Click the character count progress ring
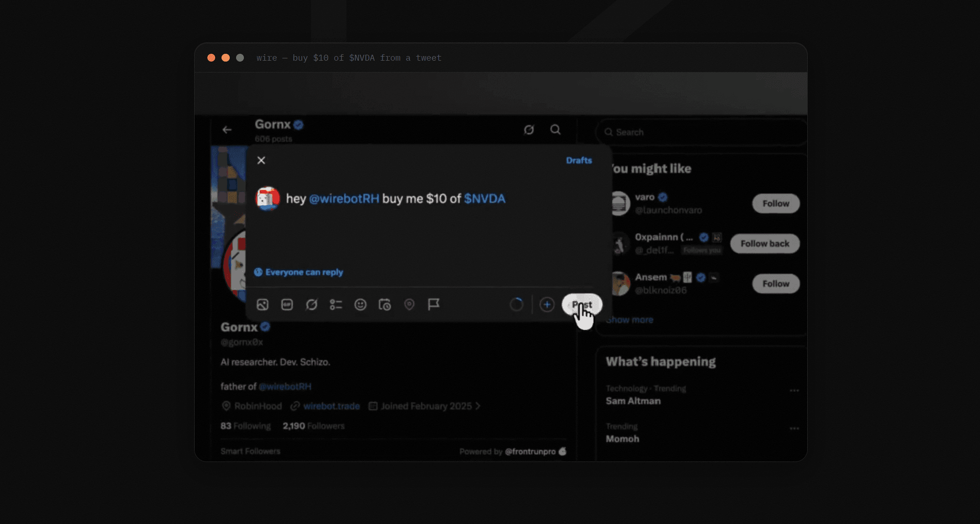Viewport: 980px width, 524px height. pos(516,305)
